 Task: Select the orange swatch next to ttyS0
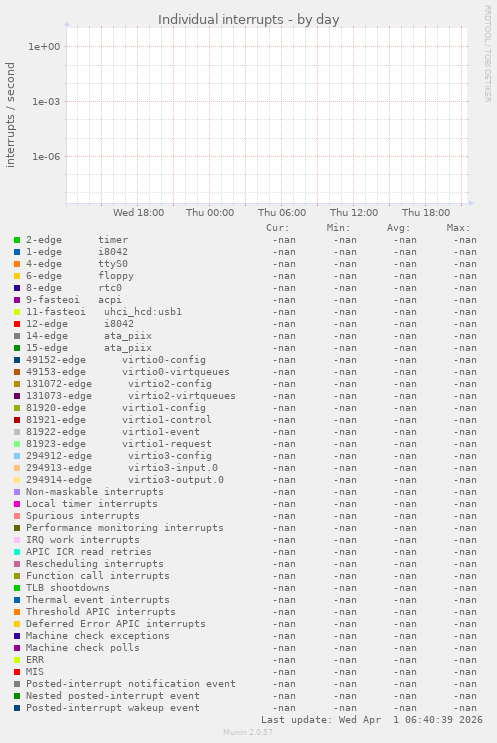[17, 264]
